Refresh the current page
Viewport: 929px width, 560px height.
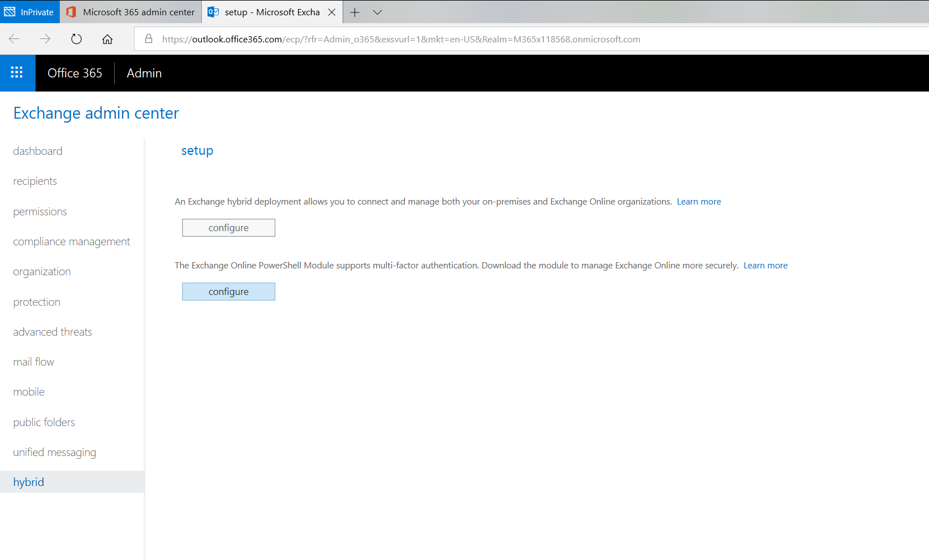(76, 39)
